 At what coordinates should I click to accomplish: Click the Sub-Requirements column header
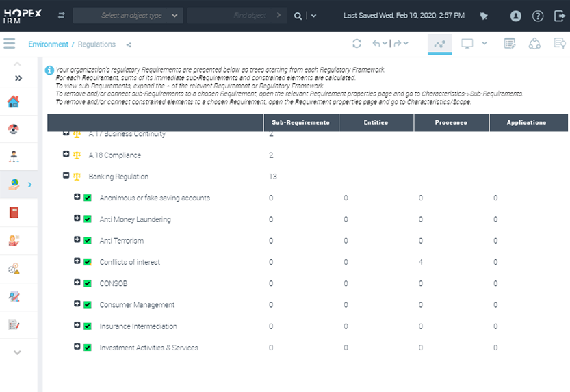(301, 122)
